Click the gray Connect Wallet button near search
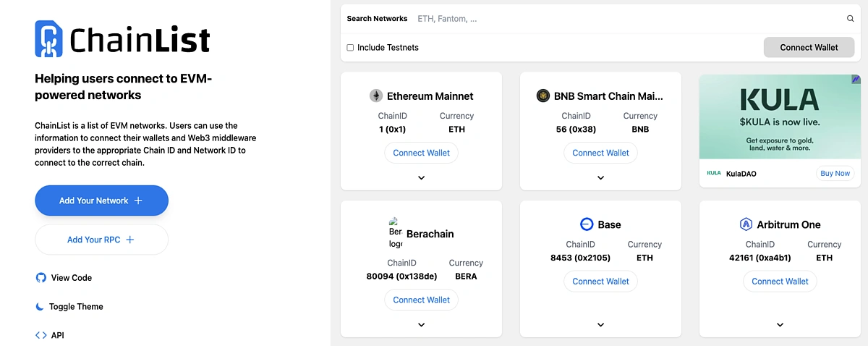Viewport: 868px width, 346px height. (809, 47)
